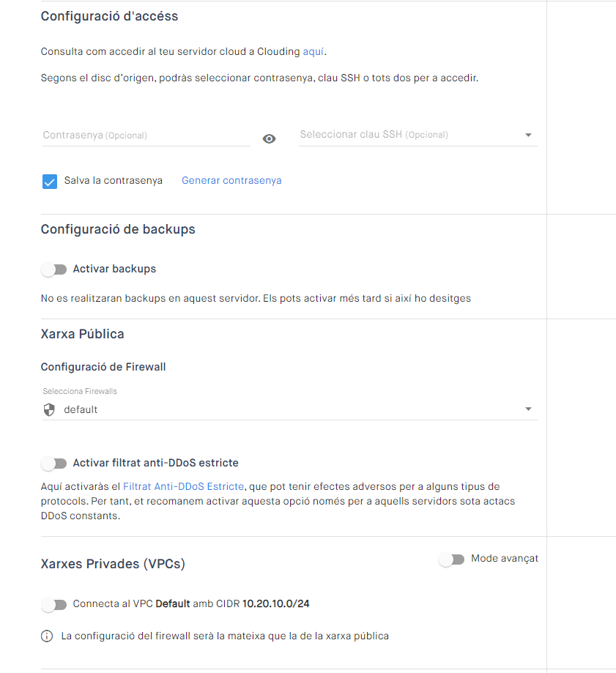616x673 pixels.
Task: Follow the 'Filtrat Anti-DDoS Estricte' link
Action: click(x=183, y=486)
